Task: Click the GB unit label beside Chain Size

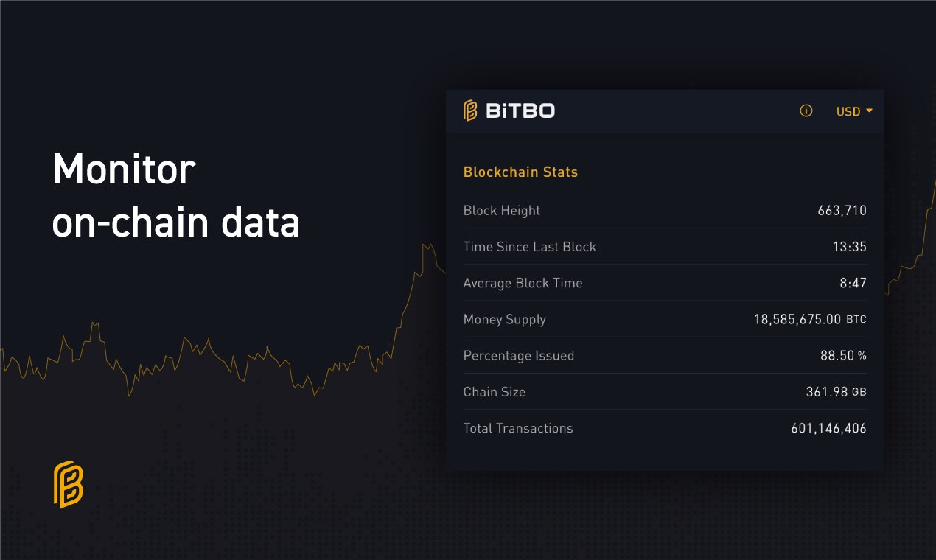Action: [859, 392]
